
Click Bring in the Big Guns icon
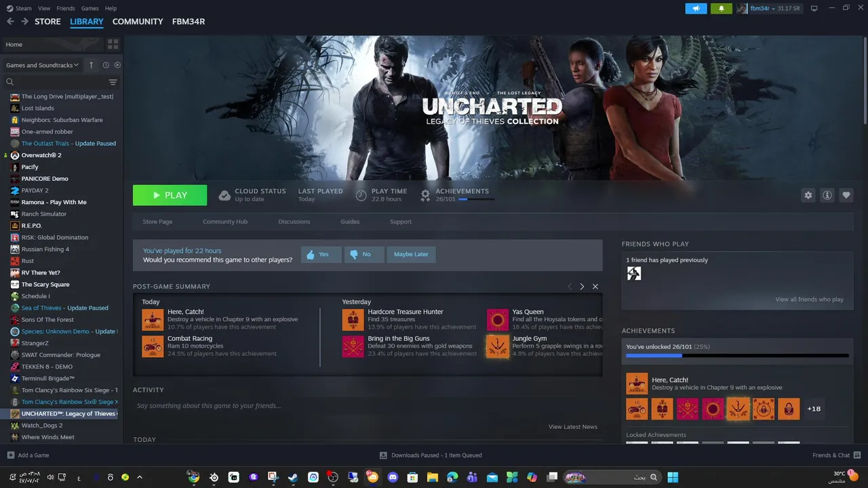click(x=353, y=346)
